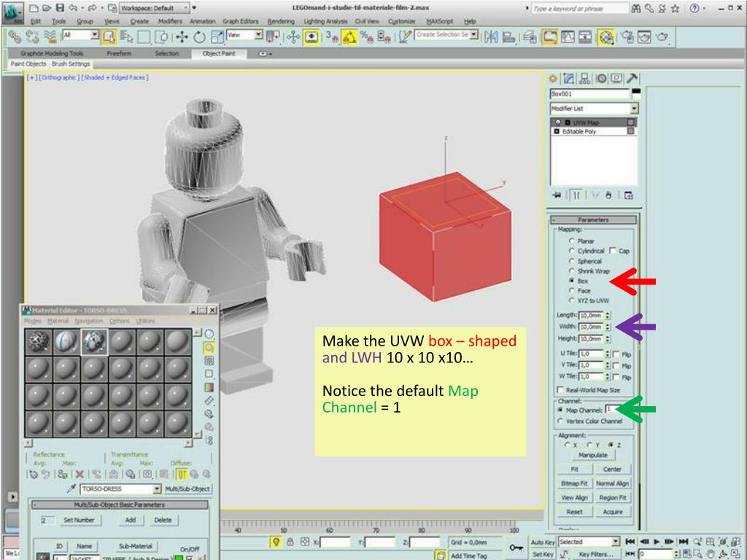Click Delete X icon in Material Editor
The width and height of the screenshot is (747, 560).
click(x=80, y=474)
